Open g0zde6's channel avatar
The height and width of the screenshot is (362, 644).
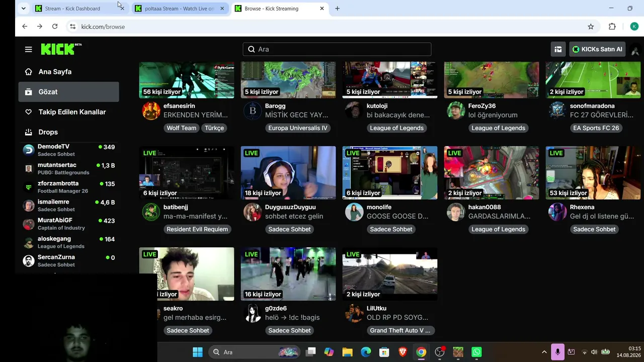[x=253, y=313]
